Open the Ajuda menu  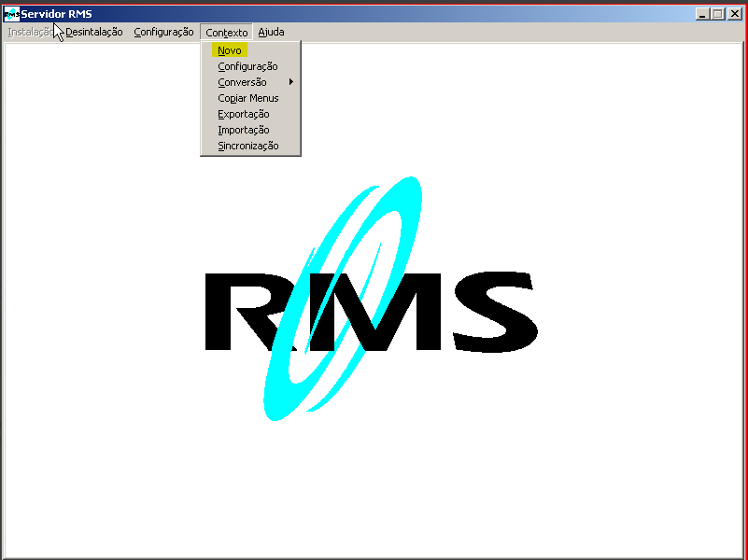tap(271, 32)
